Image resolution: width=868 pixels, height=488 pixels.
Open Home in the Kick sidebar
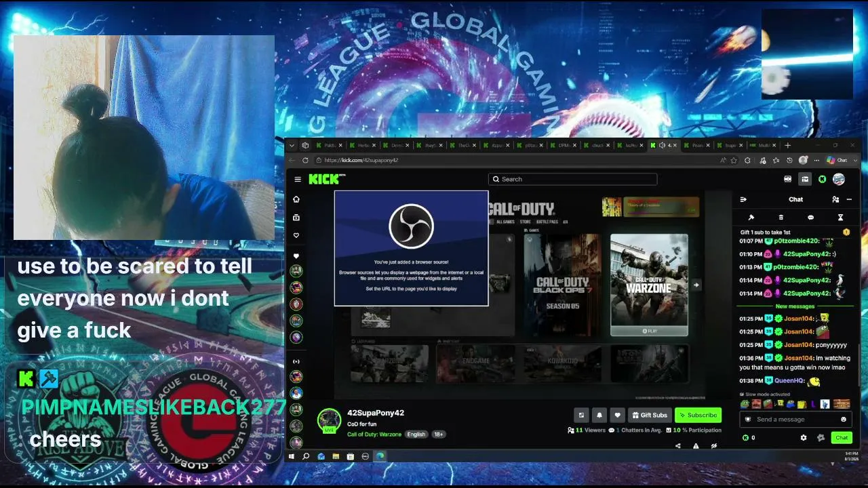coord(296,199)
